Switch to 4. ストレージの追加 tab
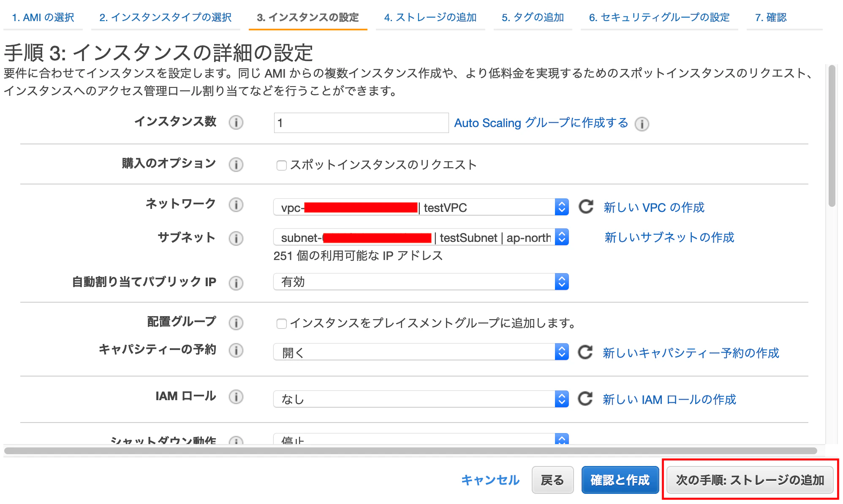The height and width of the screenshot is (504, 843). click(x=430, y=18)
